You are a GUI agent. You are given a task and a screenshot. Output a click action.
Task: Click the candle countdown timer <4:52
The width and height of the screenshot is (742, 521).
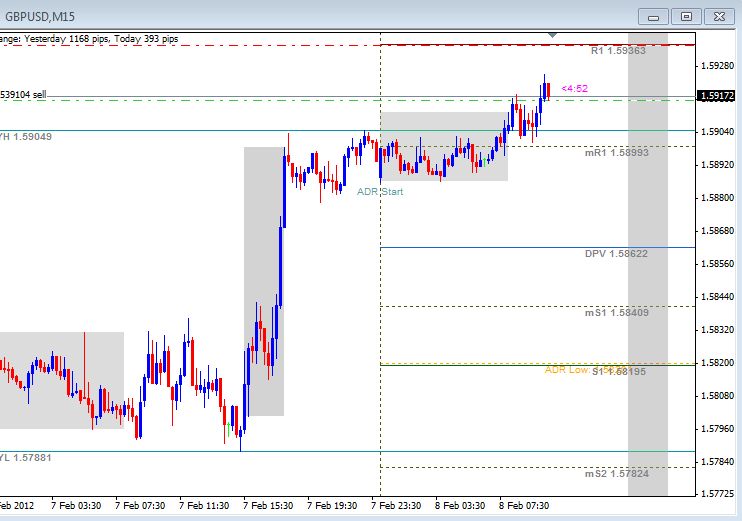click(574, 88)
